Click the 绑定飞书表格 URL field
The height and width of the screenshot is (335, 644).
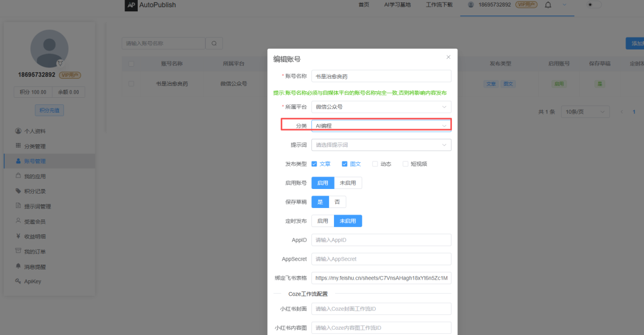pyautogui.click(x=381, y=278)
